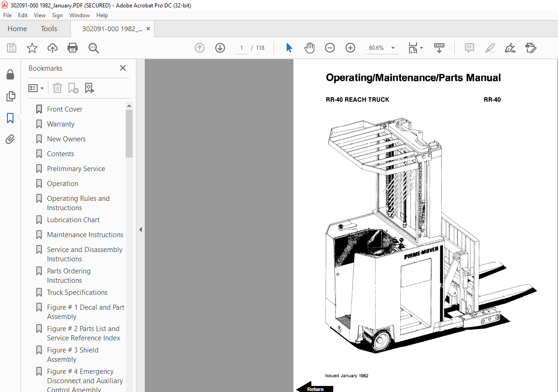The height and width of the screenshot is (392, 558).
Task: Select the Operation bookmark
Action: [62, 184]
